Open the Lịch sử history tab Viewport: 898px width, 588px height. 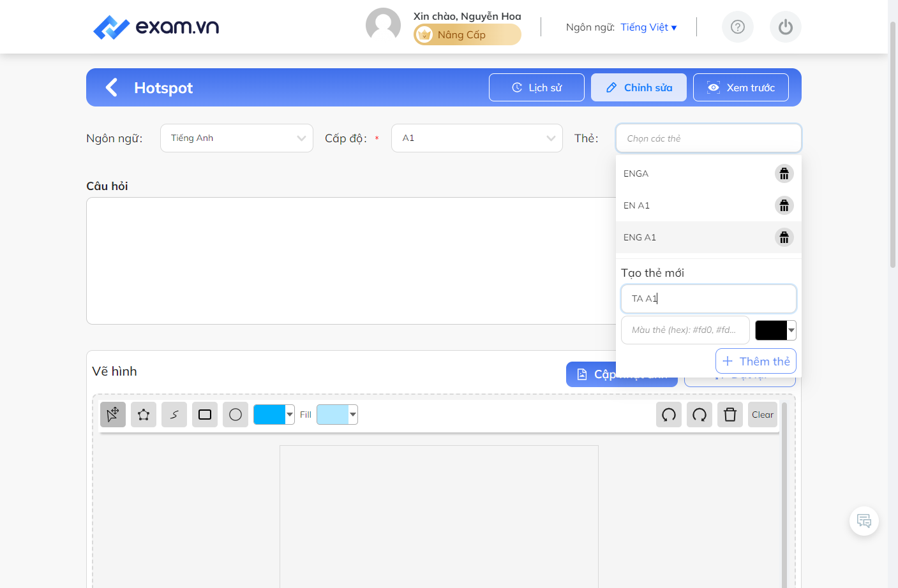pyautogui.click(x=537, y=87)
